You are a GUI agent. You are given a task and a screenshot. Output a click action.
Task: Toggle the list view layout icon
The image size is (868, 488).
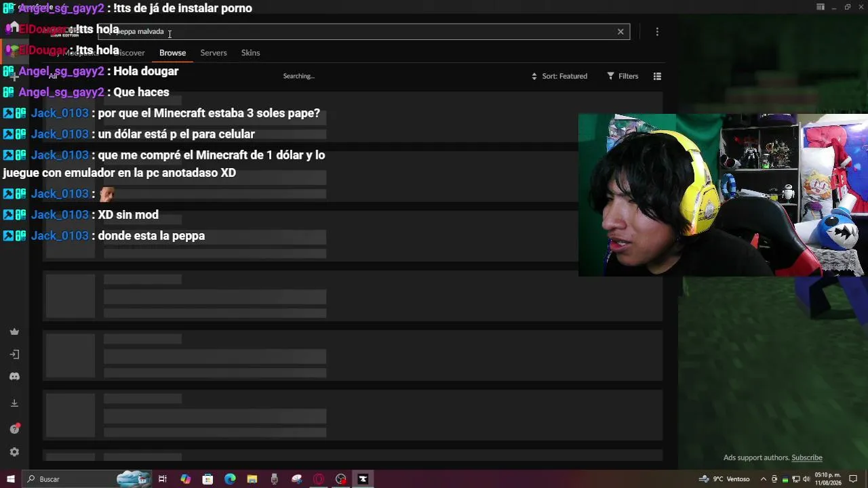click(x=657, y=77)
